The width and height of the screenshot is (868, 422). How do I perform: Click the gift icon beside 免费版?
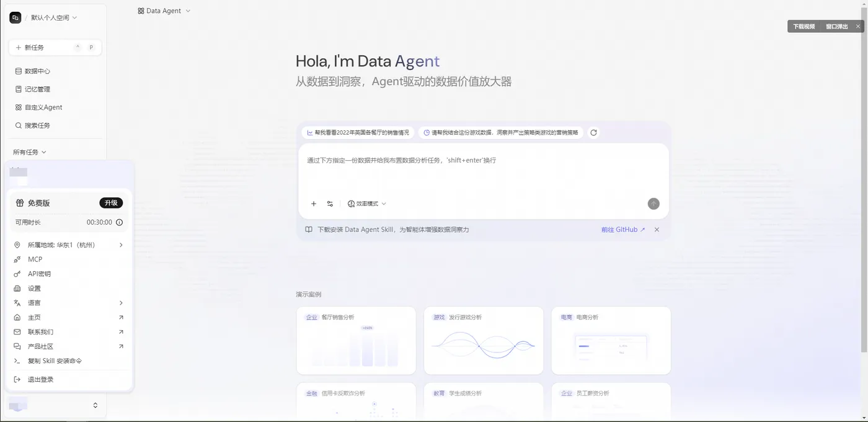pos(20,203)
